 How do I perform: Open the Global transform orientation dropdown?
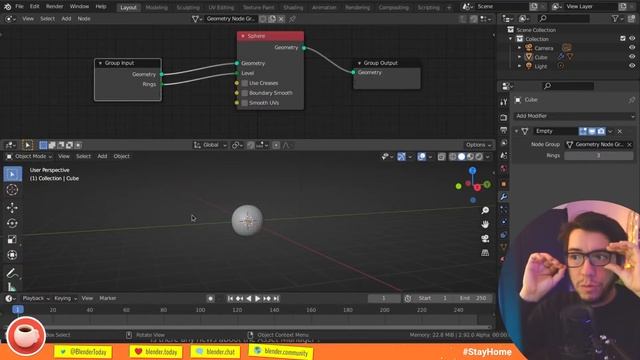(x=210, y=145)
